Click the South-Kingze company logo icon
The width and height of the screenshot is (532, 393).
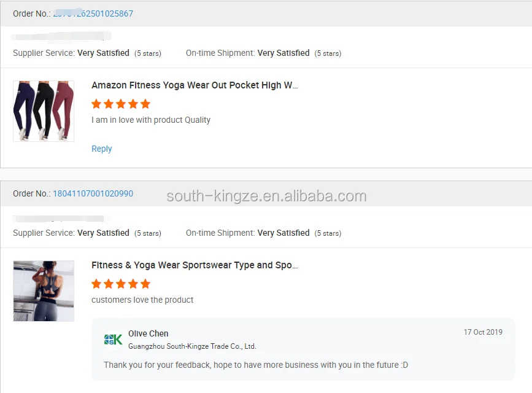113,340
